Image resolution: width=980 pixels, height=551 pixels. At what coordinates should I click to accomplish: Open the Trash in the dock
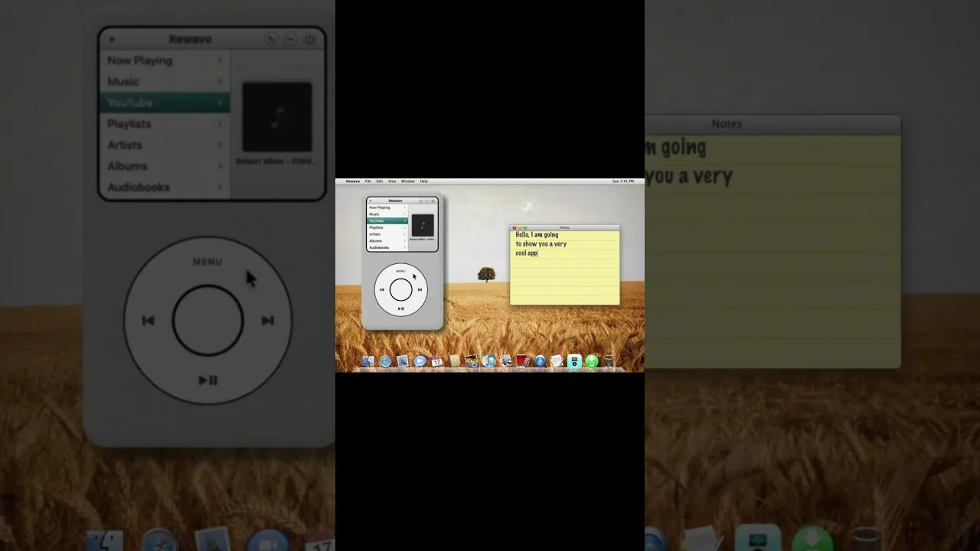(x=609, y=361)
